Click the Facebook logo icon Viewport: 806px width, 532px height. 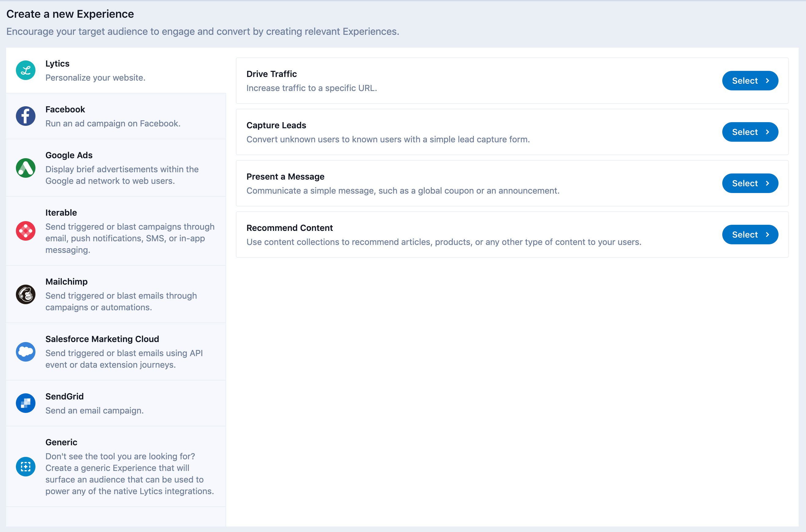pos(25,116)
